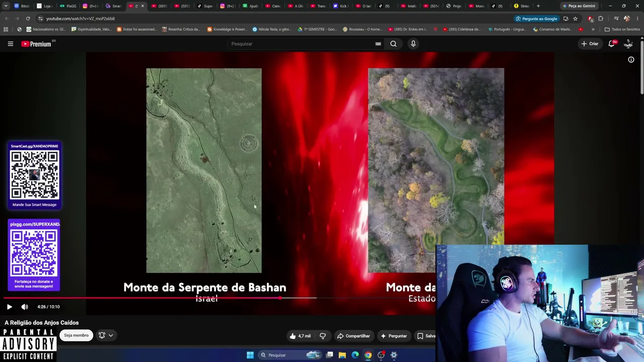The width and height of the screenshot is (644, 362).
Task: Open a new browser tab
Action: coord(538,6)
